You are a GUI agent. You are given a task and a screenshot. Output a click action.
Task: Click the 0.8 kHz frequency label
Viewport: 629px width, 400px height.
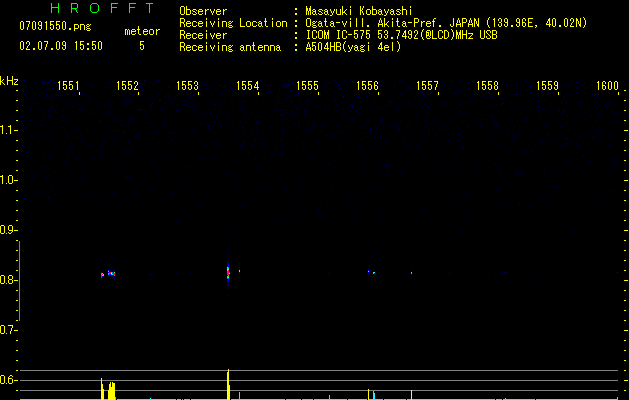pos(8,280)
